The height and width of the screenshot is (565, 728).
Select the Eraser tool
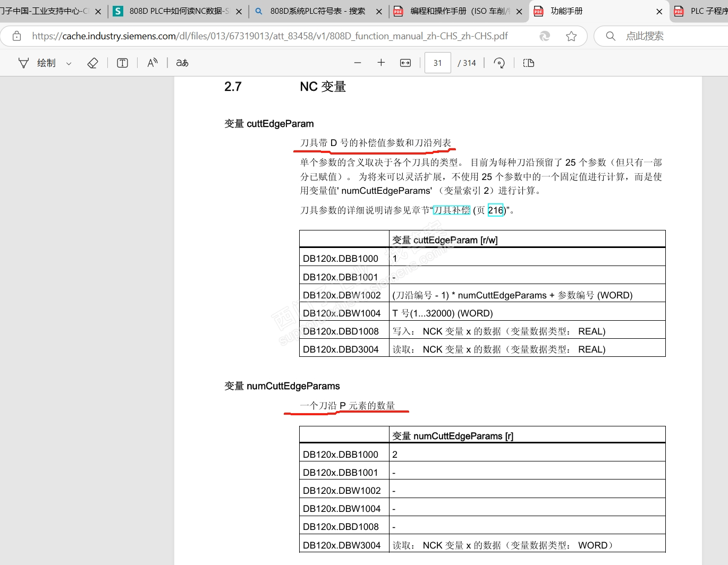(x=92, y=63)
